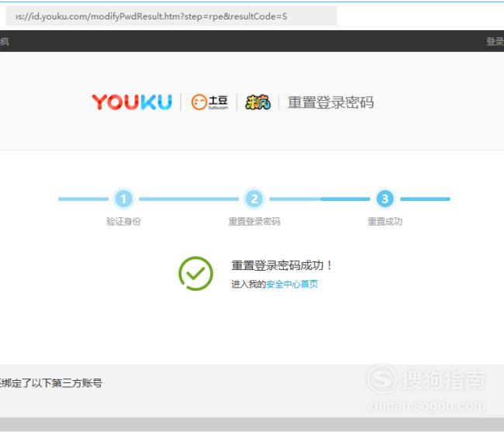Open the YOUKU logo
504x432 pixels.
coord(132,102)
